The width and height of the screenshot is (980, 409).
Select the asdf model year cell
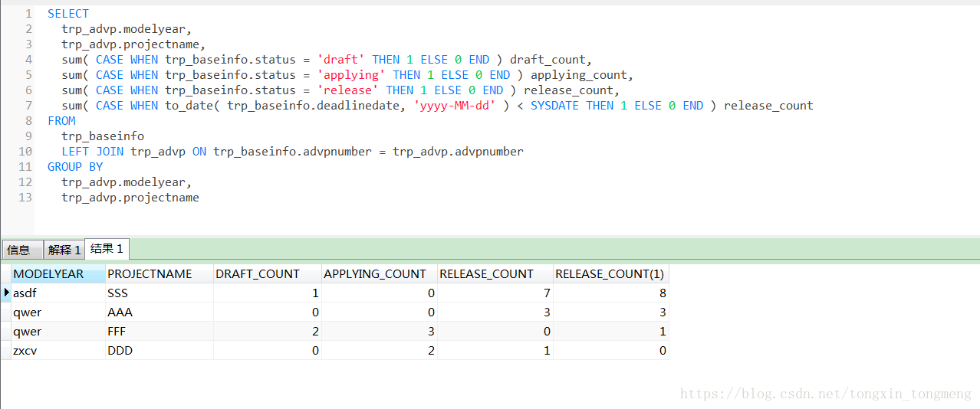point(58,293)
